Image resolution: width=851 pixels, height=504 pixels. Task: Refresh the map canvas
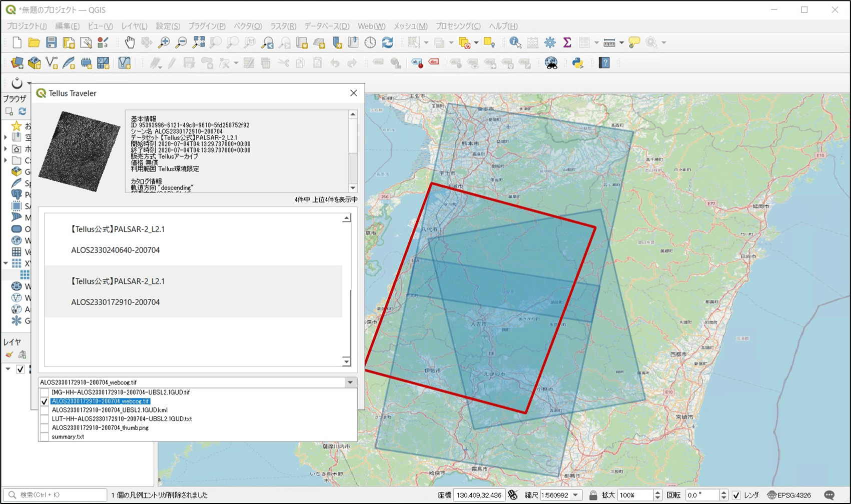388,43
